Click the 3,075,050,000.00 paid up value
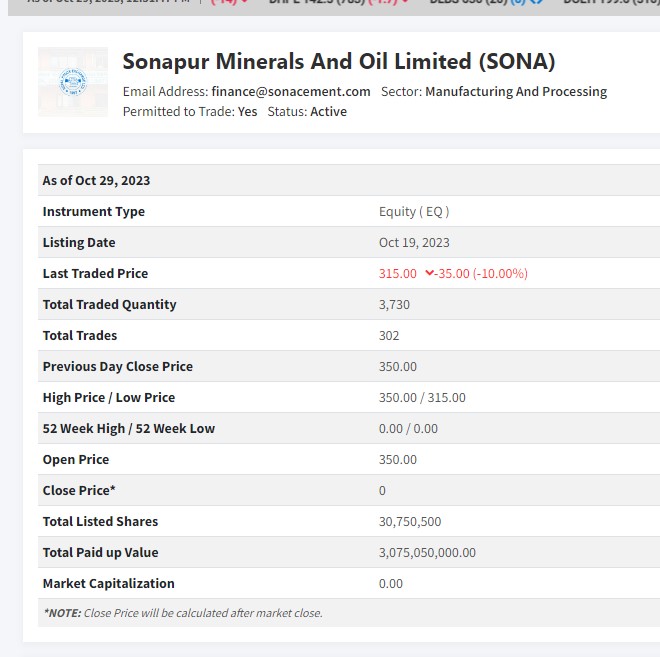The width and height of the screenshot is (660, 657). tap(427, 552)
